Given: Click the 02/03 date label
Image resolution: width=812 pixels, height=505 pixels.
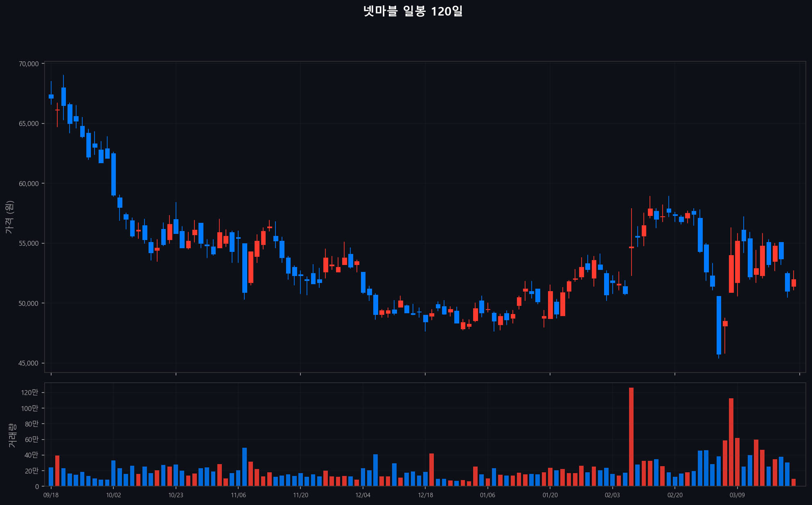Looking at the screenshot, I should pos(612,495).
